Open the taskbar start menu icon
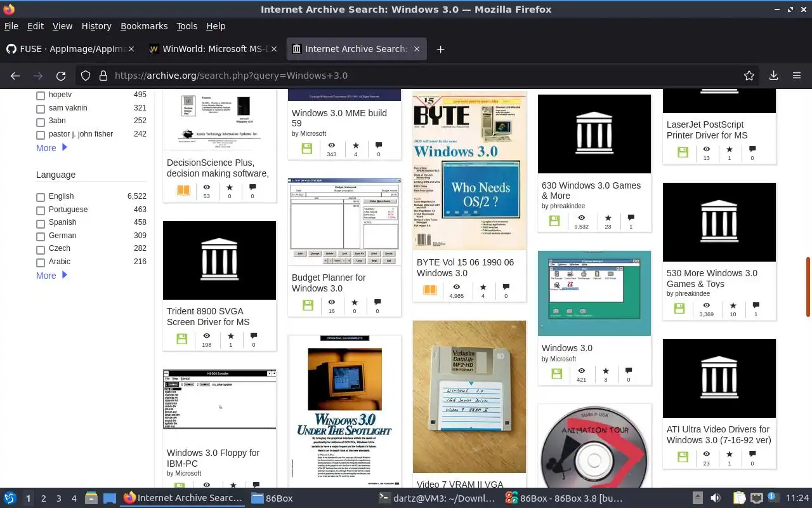This screenshot has width=812, height=508. pos(10,498)
